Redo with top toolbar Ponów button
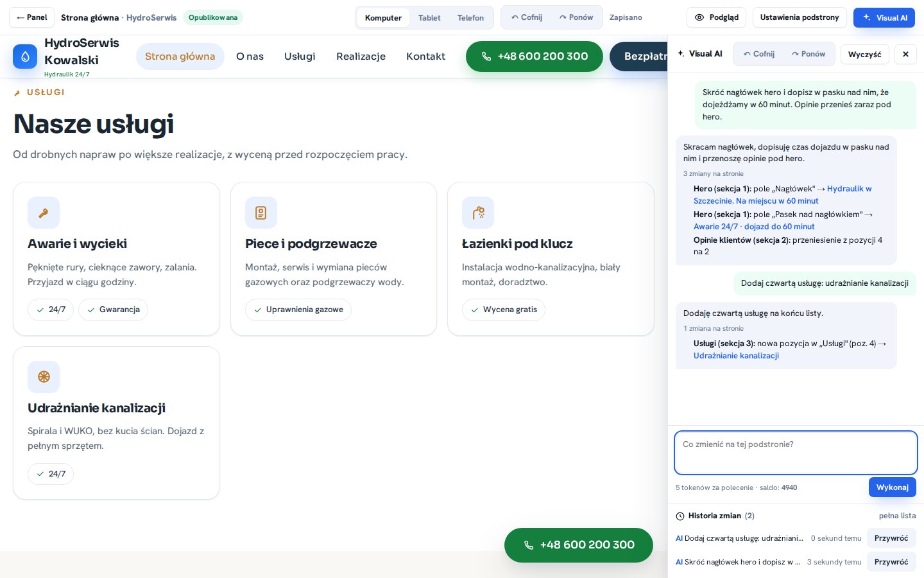 pyautogui.click(x=576, y=17)
